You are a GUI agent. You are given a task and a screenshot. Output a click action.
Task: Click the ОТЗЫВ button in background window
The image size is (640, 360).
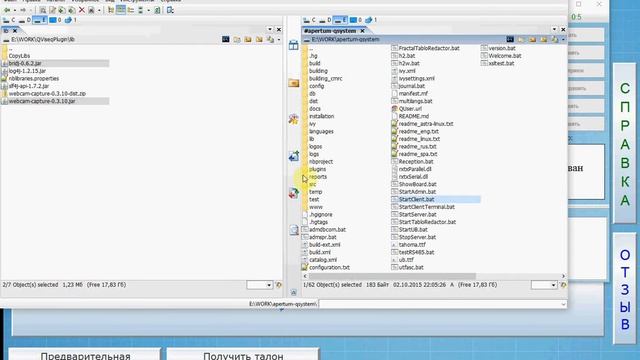click(x=624, y=289)
